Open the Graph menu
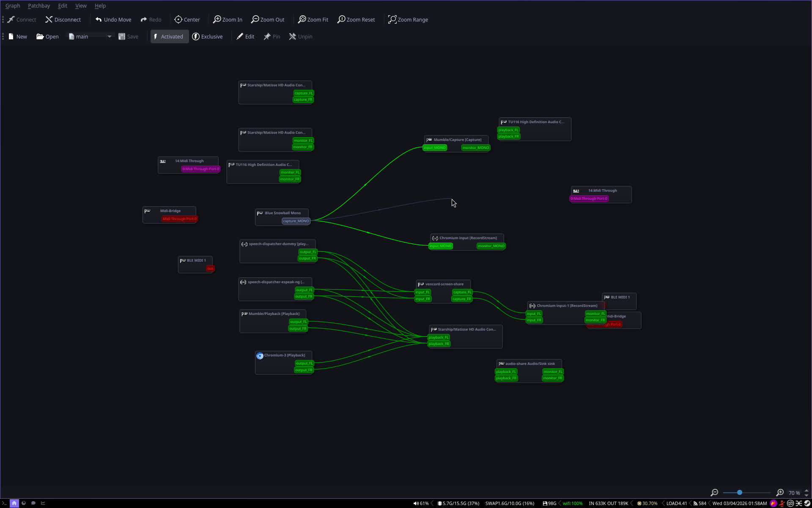 [x=13, y=6]
